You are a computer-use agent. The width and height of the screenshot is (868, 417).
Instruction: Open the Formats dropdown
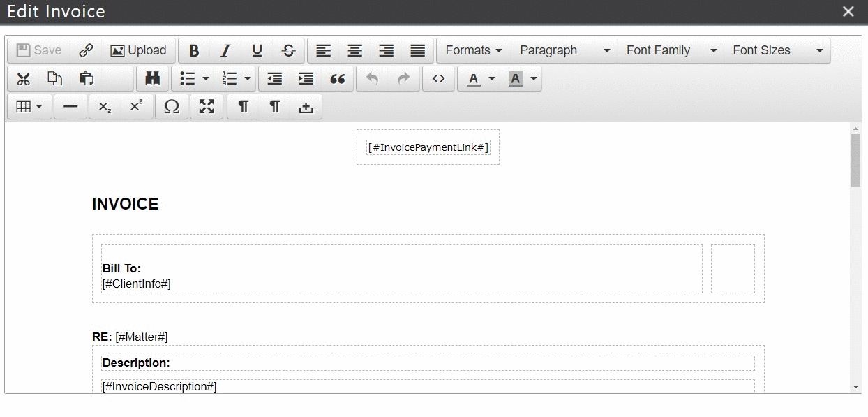click(x=472, y=50)
